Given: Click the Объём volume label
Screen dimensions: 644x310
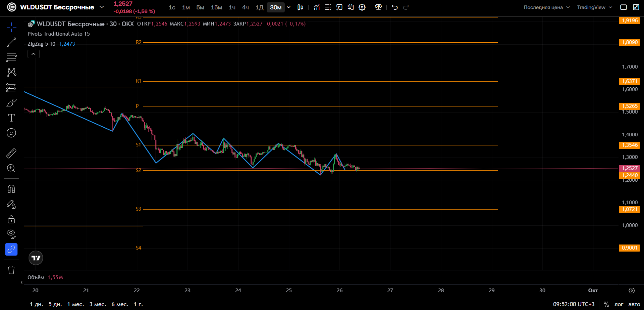Looking at the screenshot, I should tap(36, 277).
